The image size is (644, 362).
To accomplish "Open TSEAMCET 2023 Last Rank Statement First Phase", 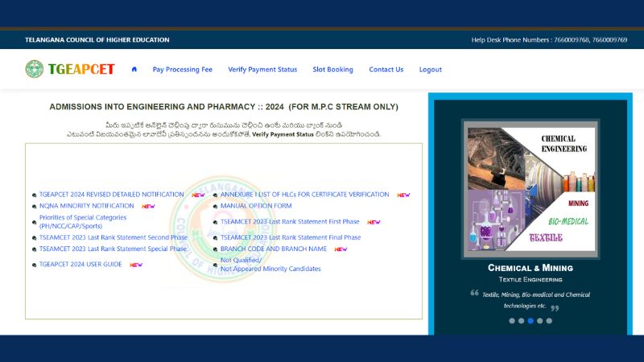I will click(290, 222).
